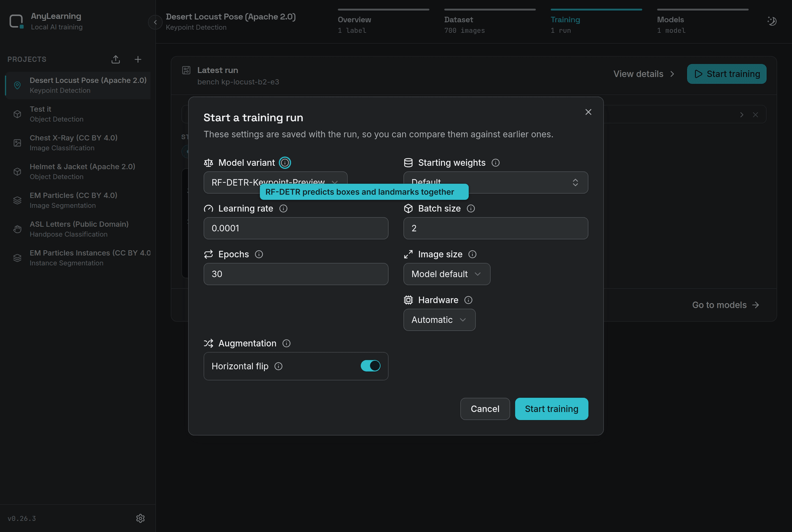Screen dimensions: 792x532
Task: Click the Learning rate gauge icon
Action: (x=208, y=209)
